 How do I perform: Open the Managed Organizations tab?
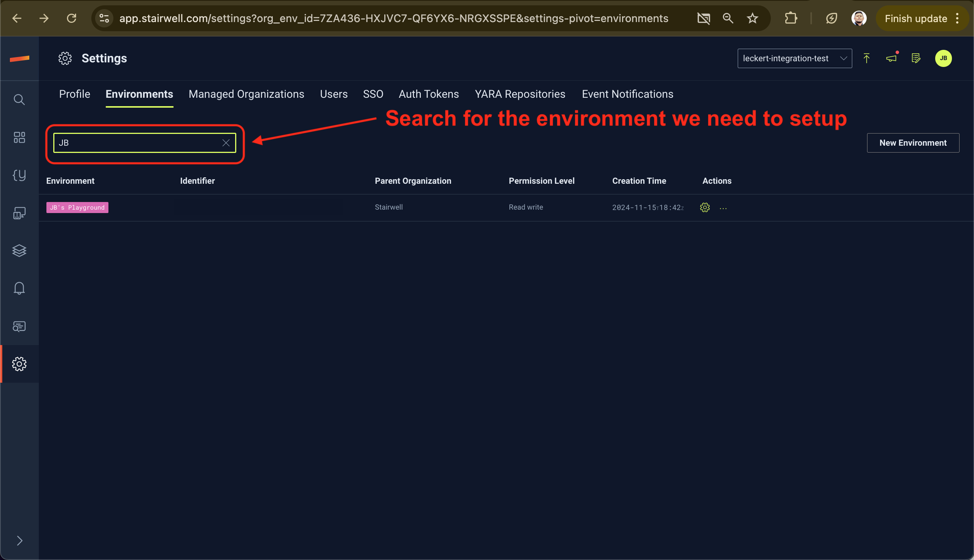pyautogui.click(x=247, y=94)
